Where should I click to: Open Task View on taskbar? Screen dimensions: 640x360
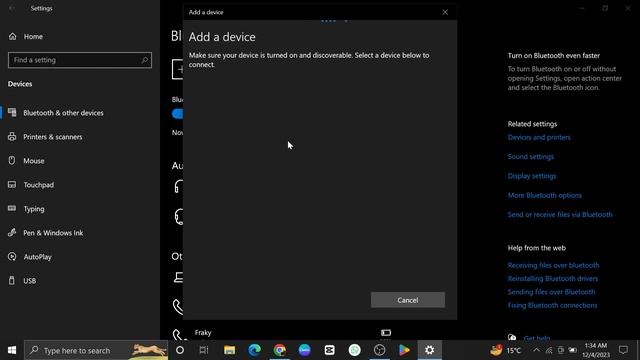pyautogui.click(x=204, y=350)
